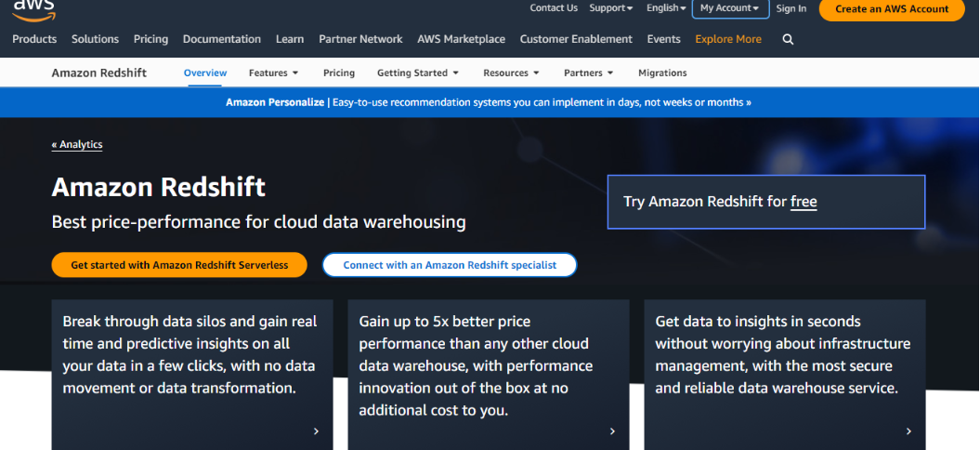Expand the Resources submenu
The height and width of the screenshot is (450, 980).
[x=511, y=73]
